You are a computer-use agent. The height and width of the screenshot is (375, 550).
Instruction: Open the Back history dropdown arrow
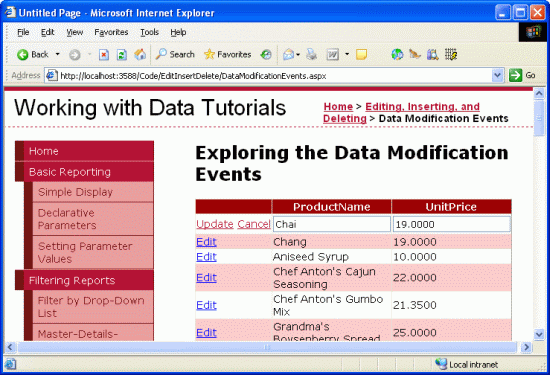[x=58, y=54]
